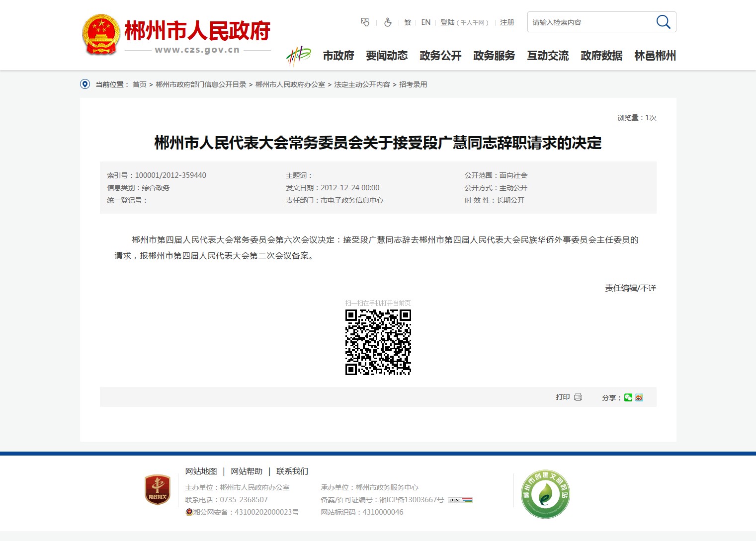
Task: Click the wheelchair accessibility icon
Action: [388, 22]
